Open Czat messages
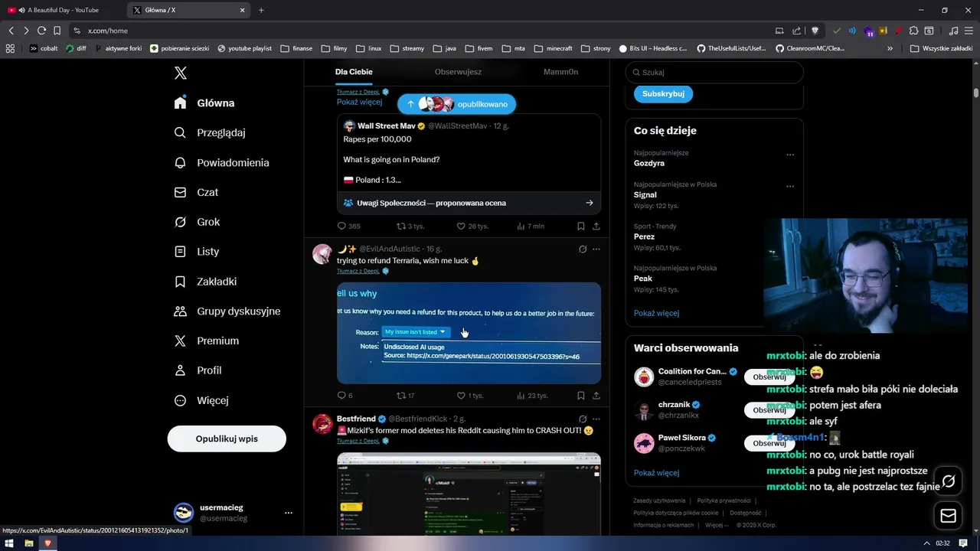The image size is (980, 551). 196,192
